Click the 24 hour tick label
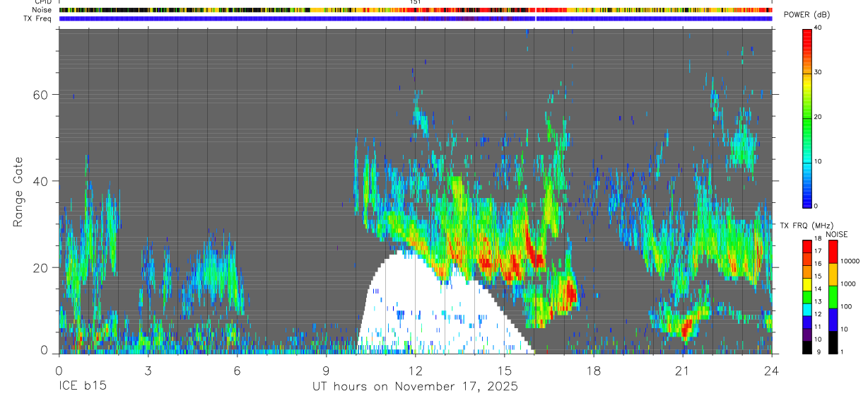 tap(771, 371)
